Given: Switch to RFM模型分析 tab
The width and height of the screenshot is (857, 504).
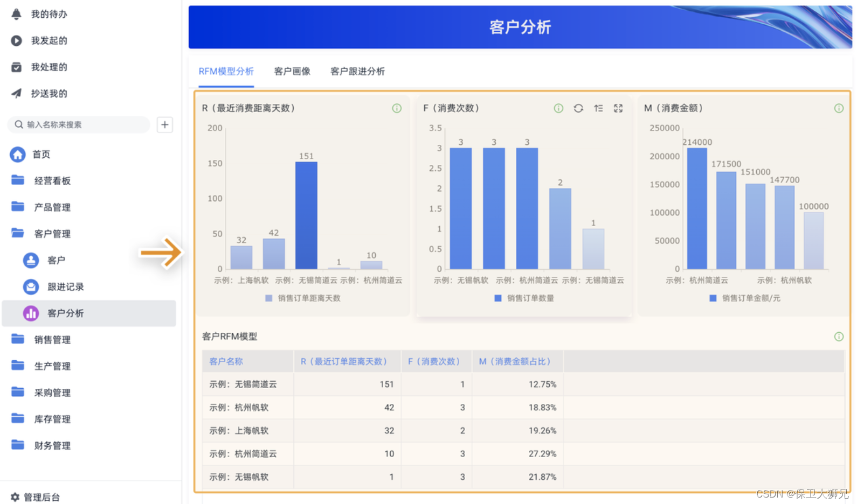Looking at the screenshot, I should tap(226, 72).
